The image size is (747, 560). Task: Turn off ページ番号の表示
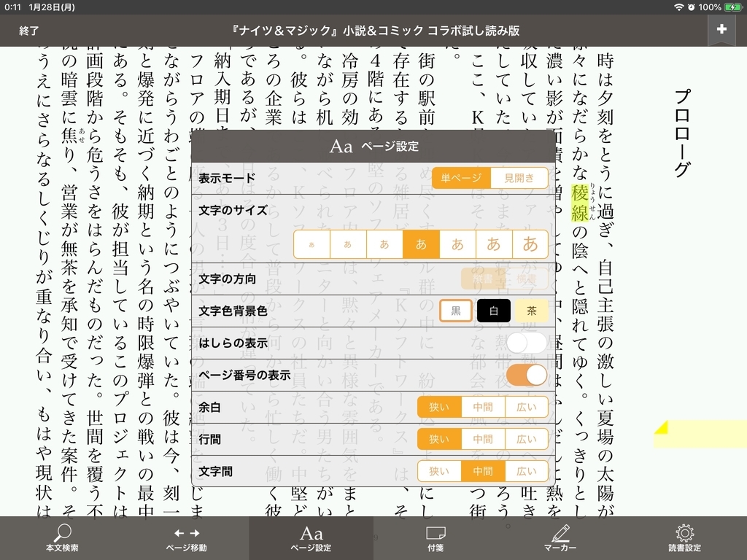(x=527, y=374)
